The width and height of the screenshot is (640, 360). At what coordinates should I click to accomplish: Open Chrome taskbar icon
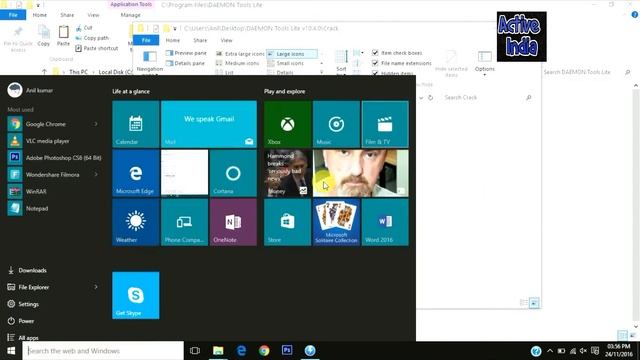264,351
